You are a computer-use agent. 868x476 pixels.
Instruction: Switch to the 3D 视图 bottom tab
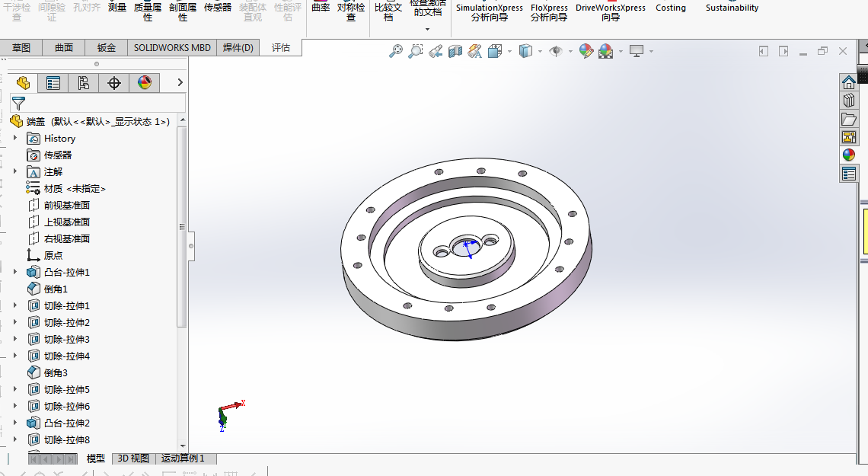(133, 458)
